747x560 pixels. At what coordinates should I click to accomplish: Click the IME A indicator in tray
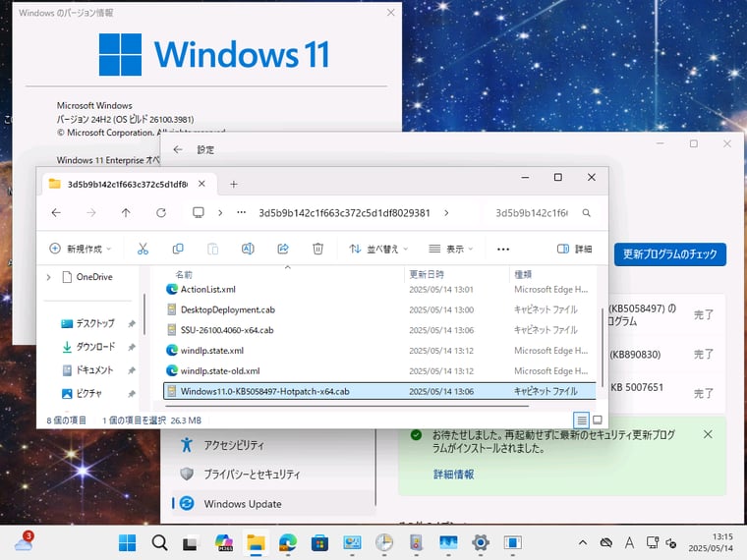(629, 542)
